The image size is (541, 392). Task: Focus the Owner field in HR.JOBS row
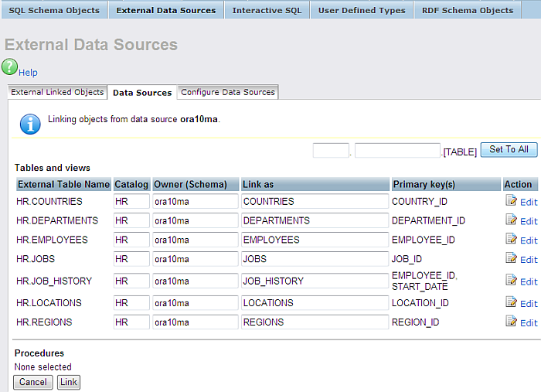coord(195,259)
